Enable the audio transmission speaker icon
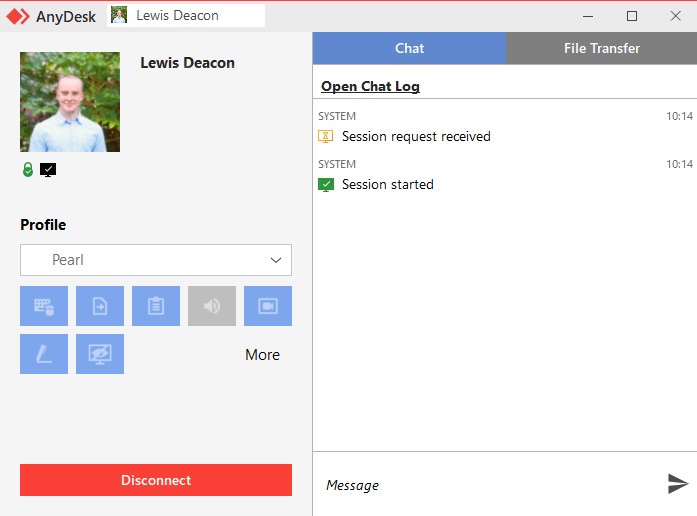 212,306
